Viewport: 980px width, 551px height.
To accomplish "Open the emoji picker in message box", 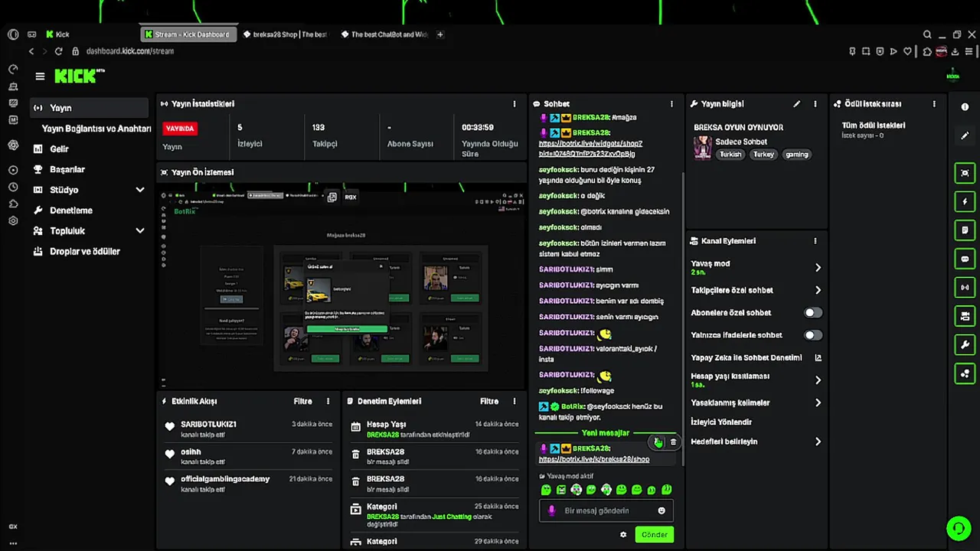I will 661,510.
